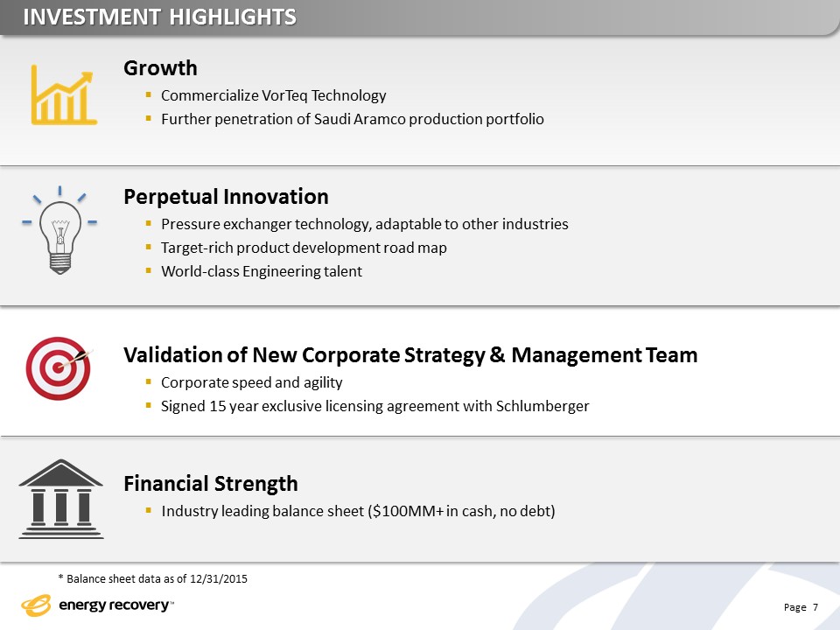The width and height of the screenshot is (840, 630).
Task: Click the World-class Engineering talent bullet
Action: click(x=261, y=271)
